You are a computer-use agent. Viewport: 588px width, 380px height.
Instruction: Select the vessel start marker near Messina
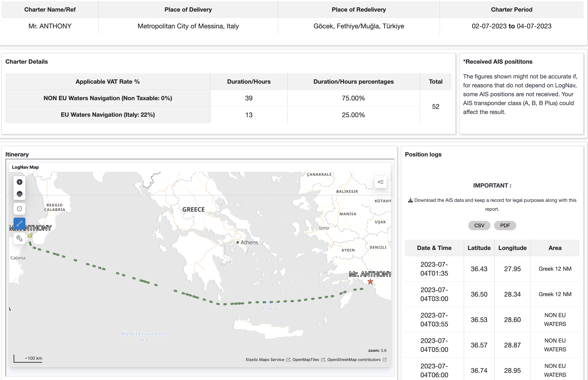pyautogui.click(x=30, y=236)
